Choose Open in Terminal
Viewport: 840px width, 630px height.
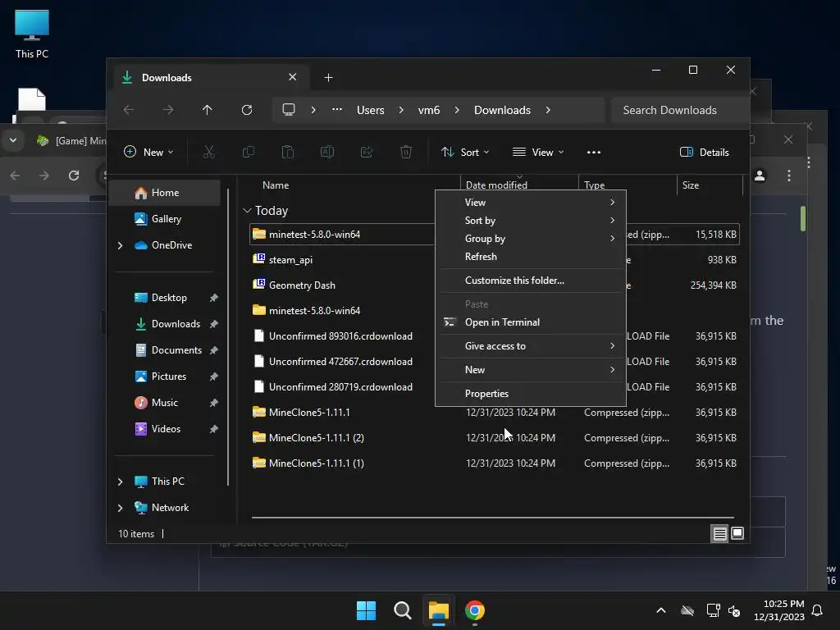coord(531,322)
